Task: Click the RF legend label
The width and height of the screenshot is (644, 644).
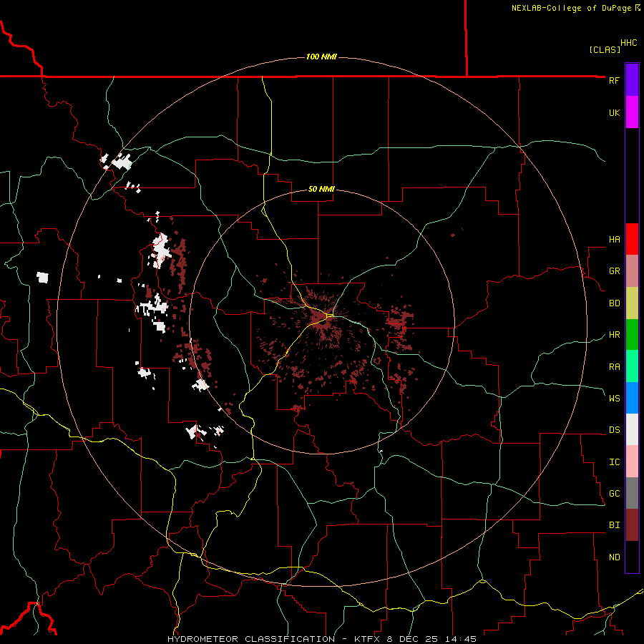Action: click(x=614, y=80)
